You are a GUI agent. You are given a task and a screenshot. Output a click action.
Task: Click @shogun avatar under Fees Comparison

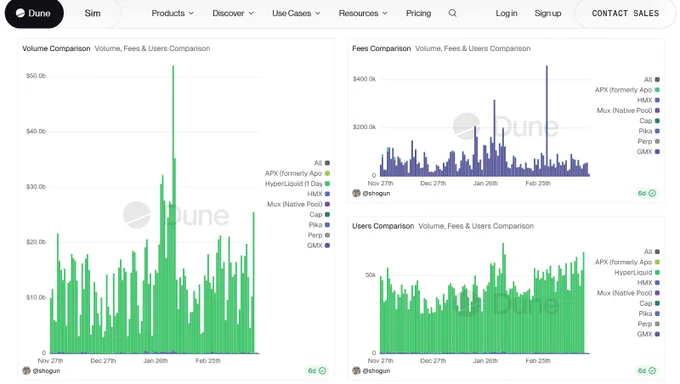356,193
